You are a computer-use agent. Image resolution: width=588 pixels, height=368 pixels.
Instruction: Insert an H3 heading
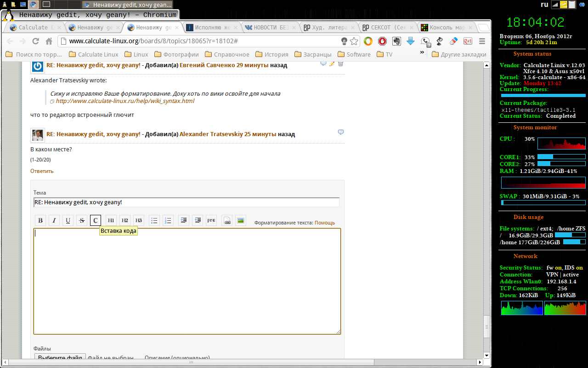coord(139,220)
